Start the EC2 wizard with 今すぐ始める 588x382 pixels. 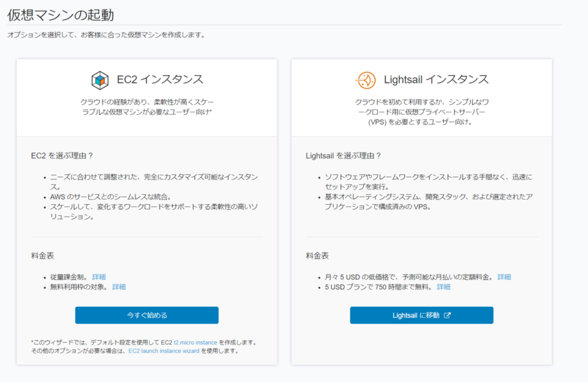click(146, 315)
